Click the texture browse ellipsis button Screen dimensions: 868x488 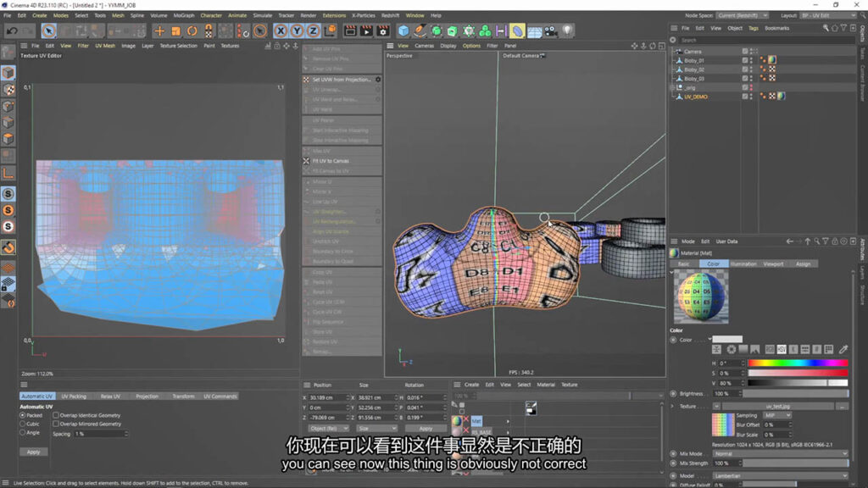click(x=842, y=406)
